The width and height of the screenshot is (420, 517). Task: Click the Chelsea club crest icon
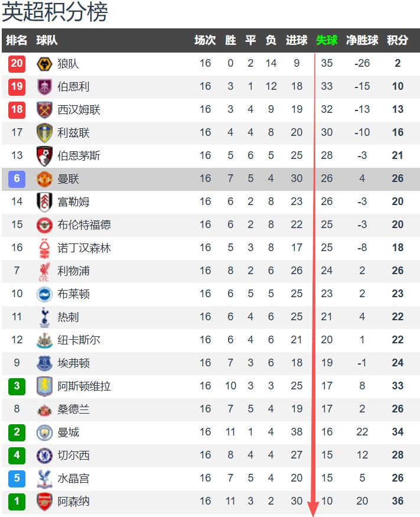click(x=44, y=456)
